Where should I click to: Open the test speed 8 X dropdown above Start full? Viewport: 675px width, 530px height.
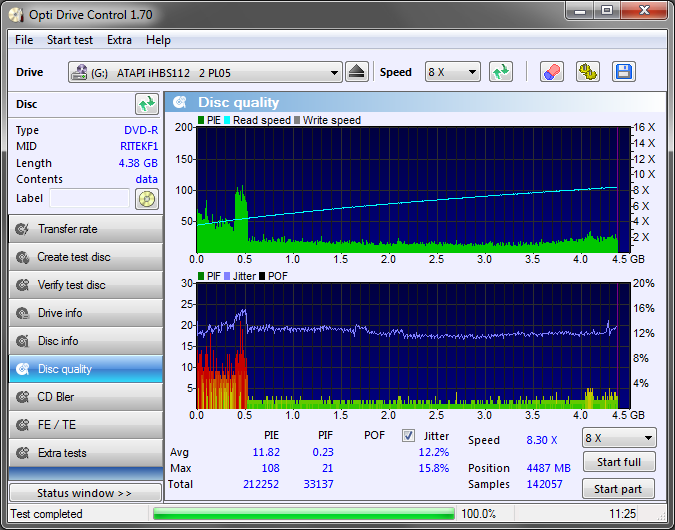pos(619,438)
